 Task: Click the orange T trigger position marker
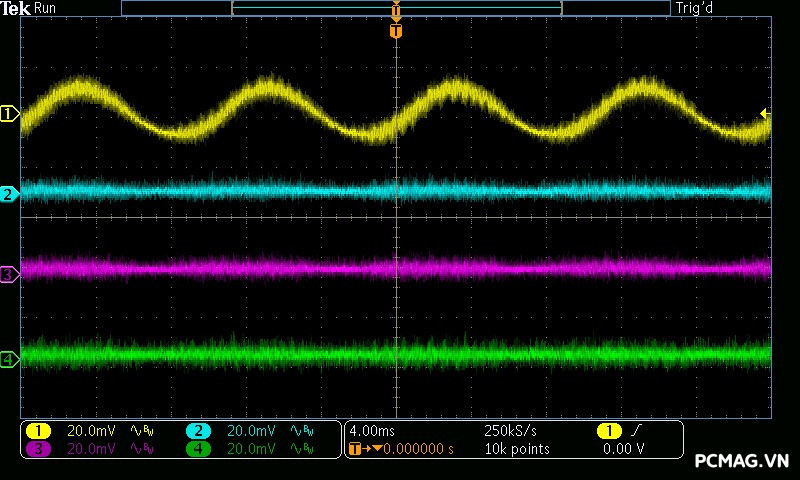396,31
